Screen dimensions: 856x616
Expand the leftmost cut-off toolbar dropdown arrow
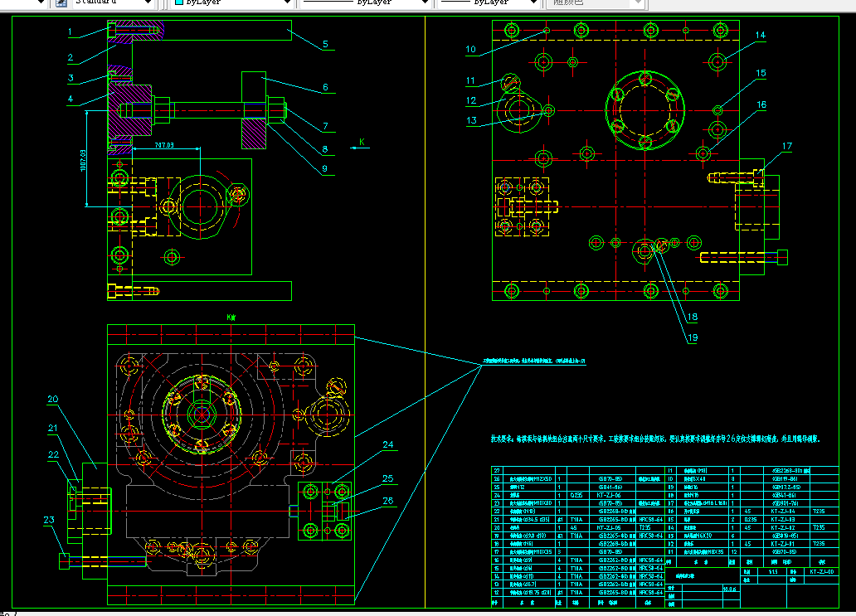(41, 2)
